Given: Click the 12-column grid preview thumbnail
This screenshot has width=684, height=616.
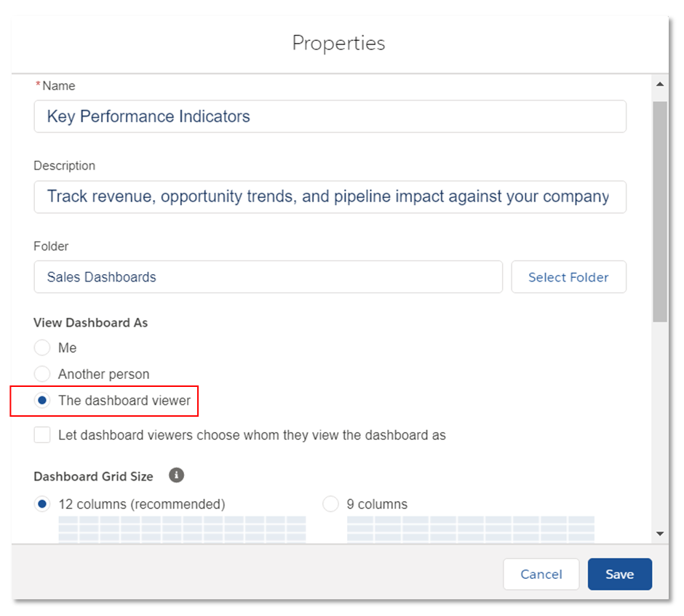Looking at the screenshot, I should (x=183, y=529).
